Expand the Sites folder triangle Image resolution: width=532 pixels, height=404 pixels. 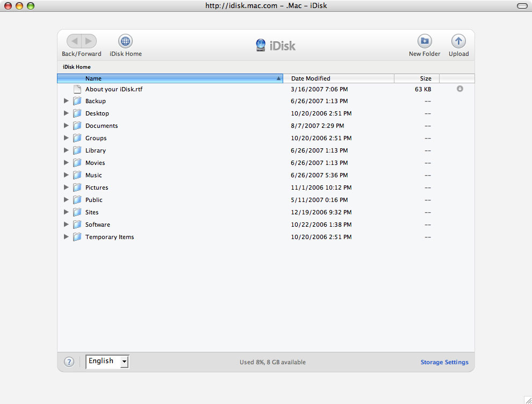[66, 212]
